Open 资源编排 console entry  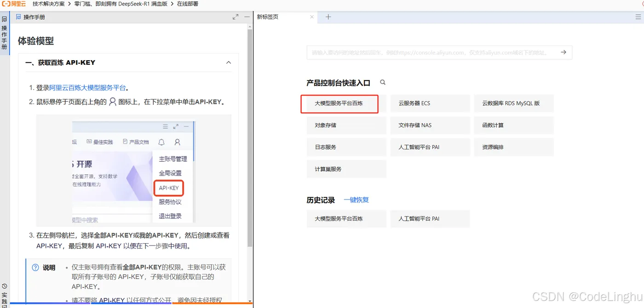click(x=514, y=147)
